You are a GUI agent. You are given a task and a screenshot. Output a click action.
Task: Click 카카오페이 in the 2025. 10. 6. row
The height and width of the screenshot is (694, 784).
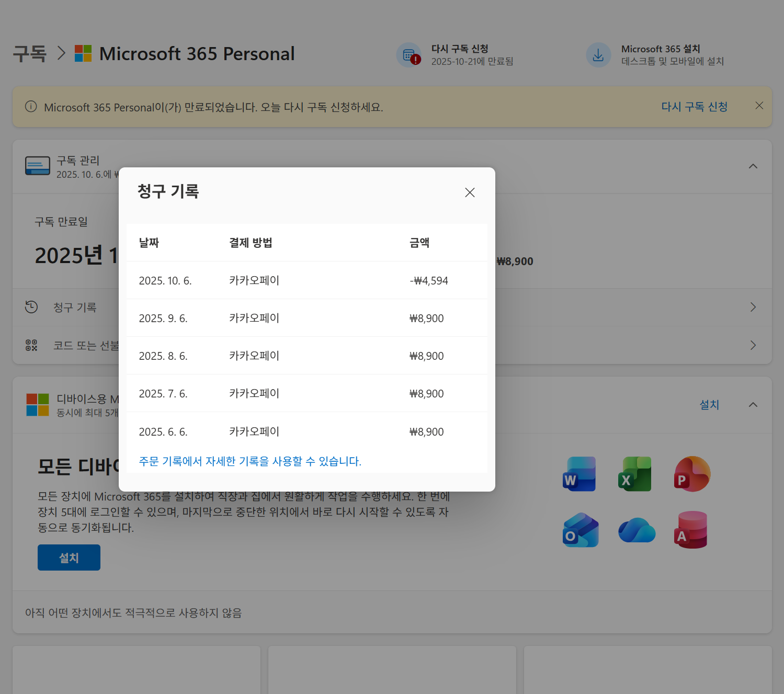[x=254, y=280]
